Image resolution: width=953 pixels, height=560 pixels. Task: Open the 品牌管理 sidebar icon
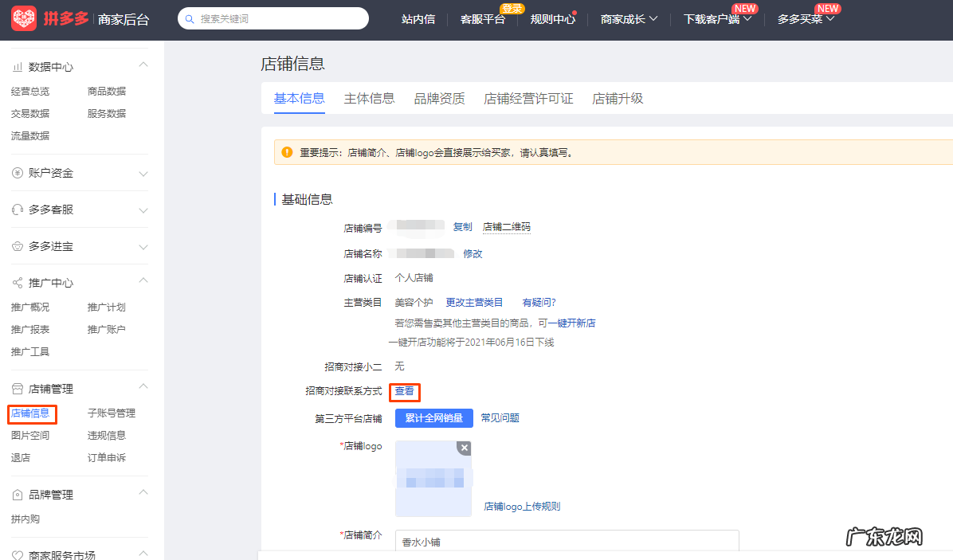click(17, 494)
